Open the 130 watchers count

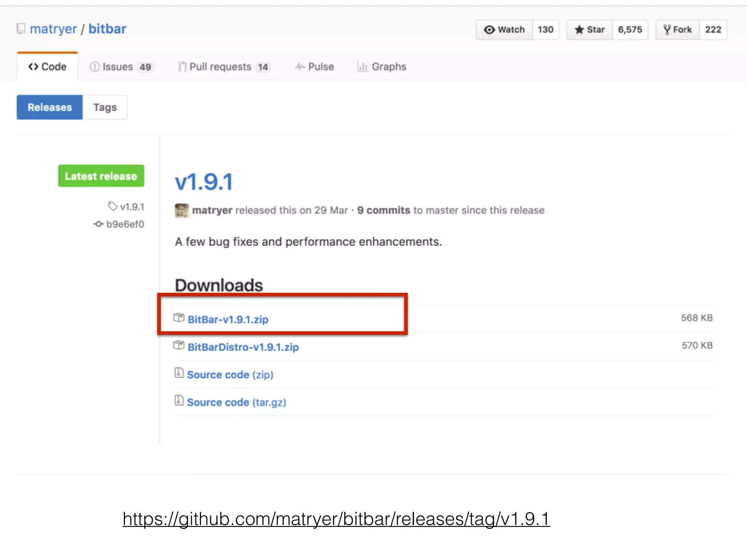(545, 30)
